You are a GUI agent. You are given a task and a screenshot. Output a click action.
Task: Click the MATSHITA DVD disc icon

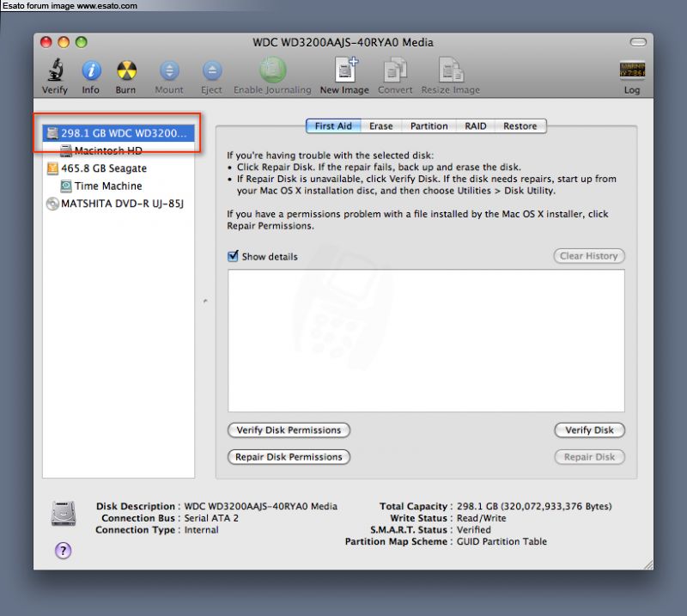[x=52, y=204]
